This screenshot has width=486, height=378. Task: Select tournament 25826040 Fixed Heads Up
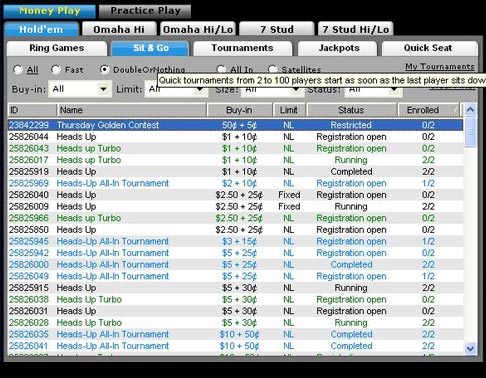pyautogui.click(x=235, y=195)
